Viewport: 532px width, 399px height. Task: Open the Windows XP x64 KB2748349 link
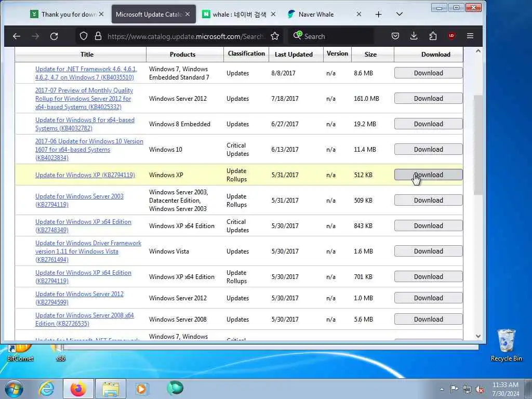(83, 225)
